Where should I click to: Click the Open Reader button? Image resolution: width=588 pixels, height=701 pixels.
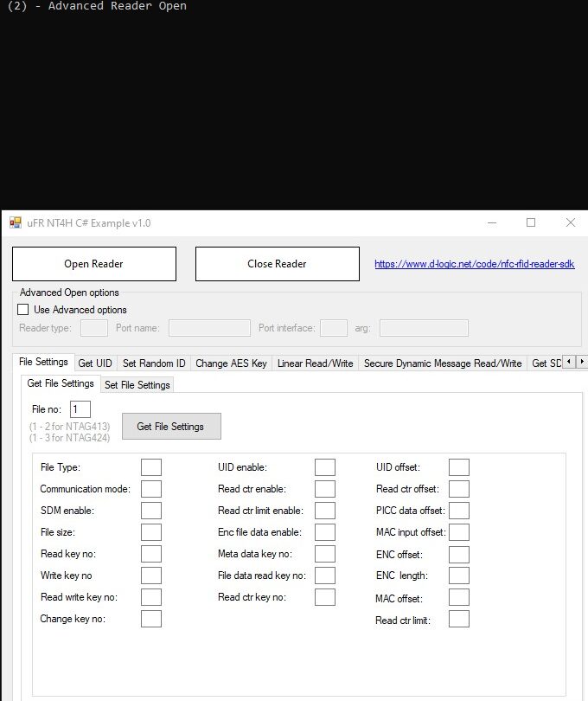pos(94,264)
